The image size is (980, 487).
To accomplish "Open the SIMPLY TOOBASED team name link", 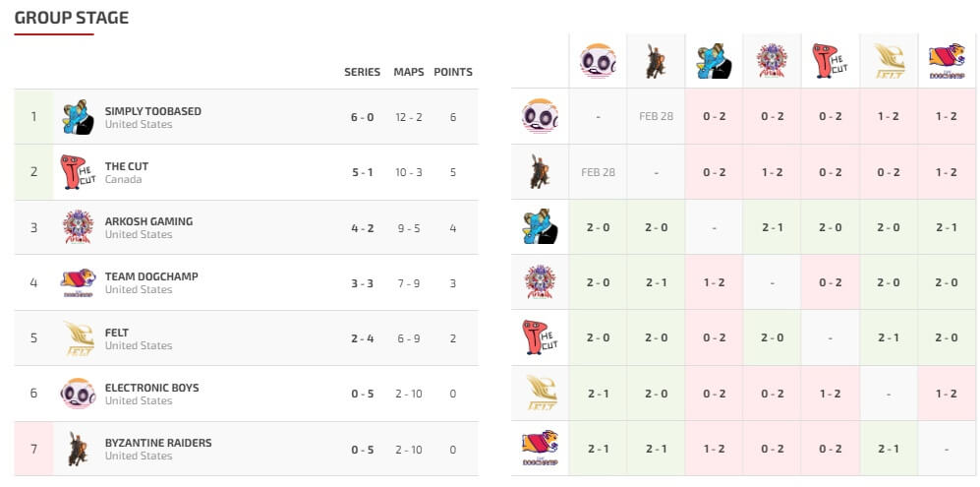I will (x=152, y=111).
